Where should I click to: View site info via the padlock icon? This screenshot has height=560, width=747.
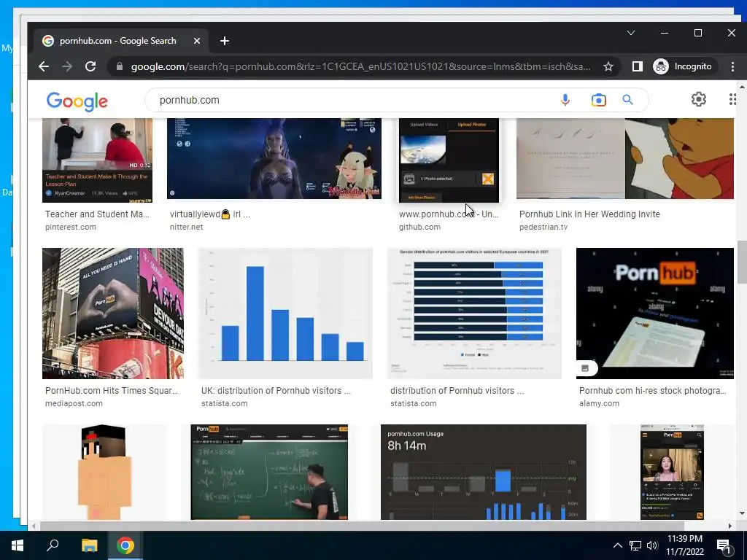120,66
